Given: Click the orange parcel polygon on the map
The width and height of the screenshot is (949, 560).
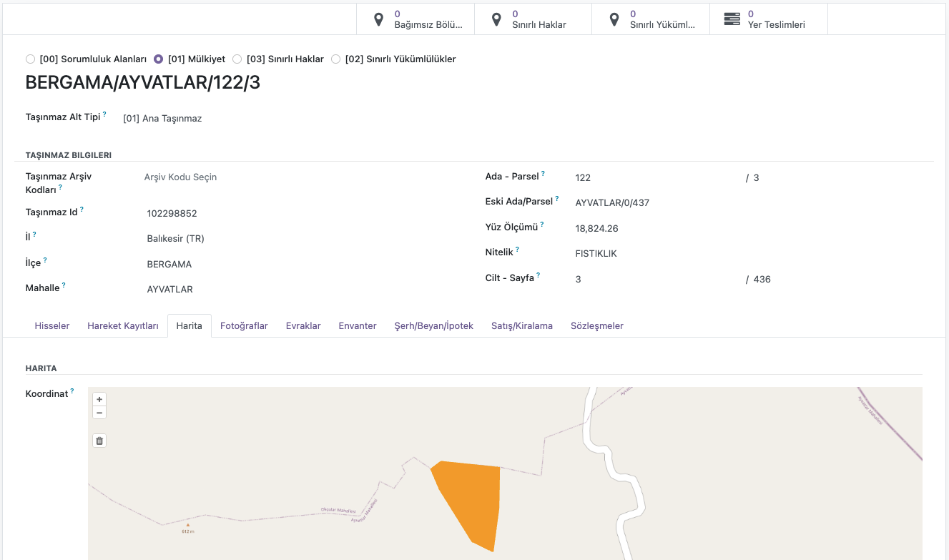Looking at the screenshot, I should point(473,501).
